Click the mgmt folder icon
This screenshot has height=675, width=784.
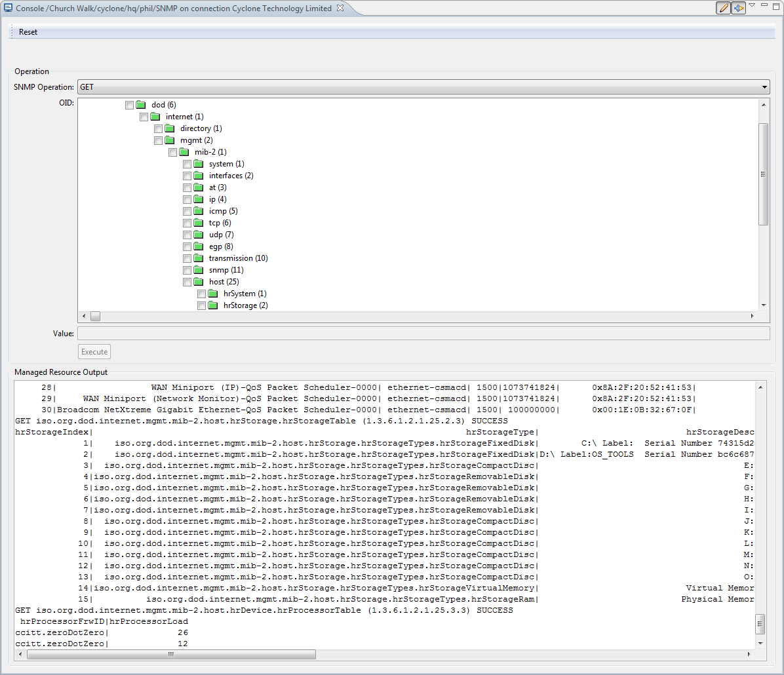pyautogui.click(x=170, y=140)
